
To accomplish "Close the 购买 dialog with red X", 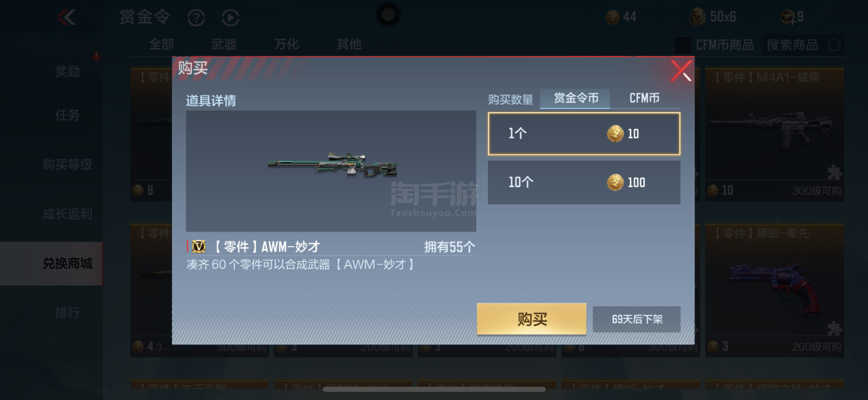I will click(681, 71).
